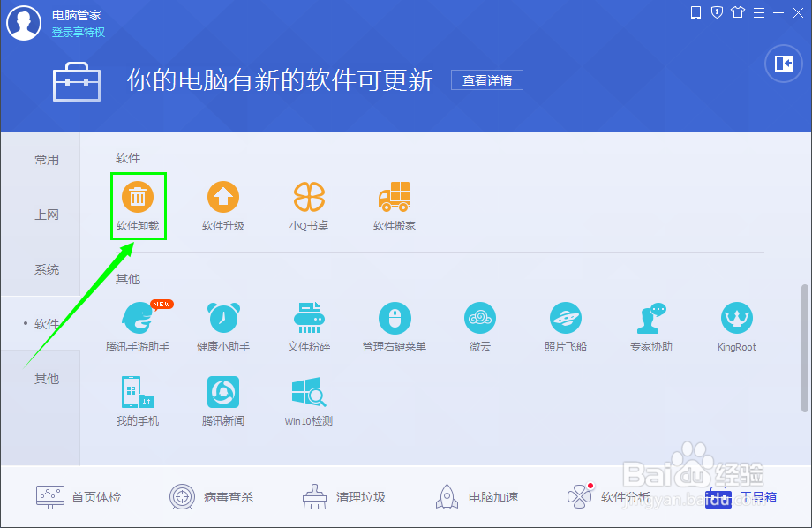
Task: Click the toolbox briefcase icon in header
Action: click(77, 82)
